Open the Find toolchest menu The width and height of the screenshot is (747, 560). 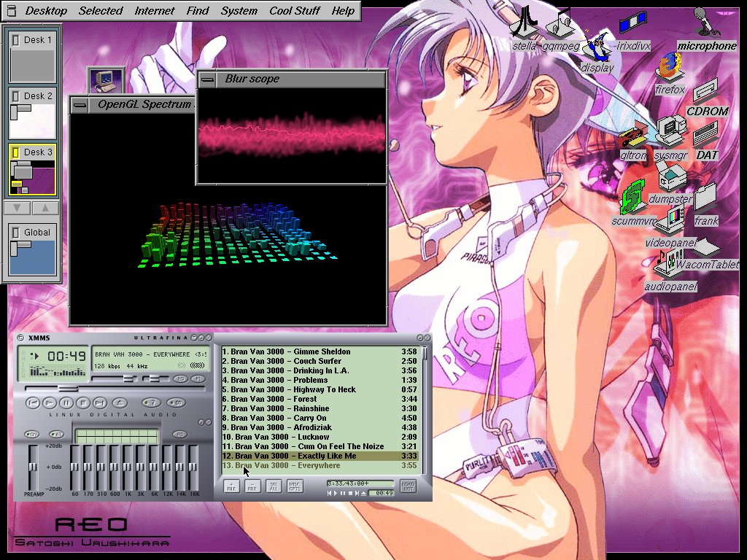click(198, 10)
